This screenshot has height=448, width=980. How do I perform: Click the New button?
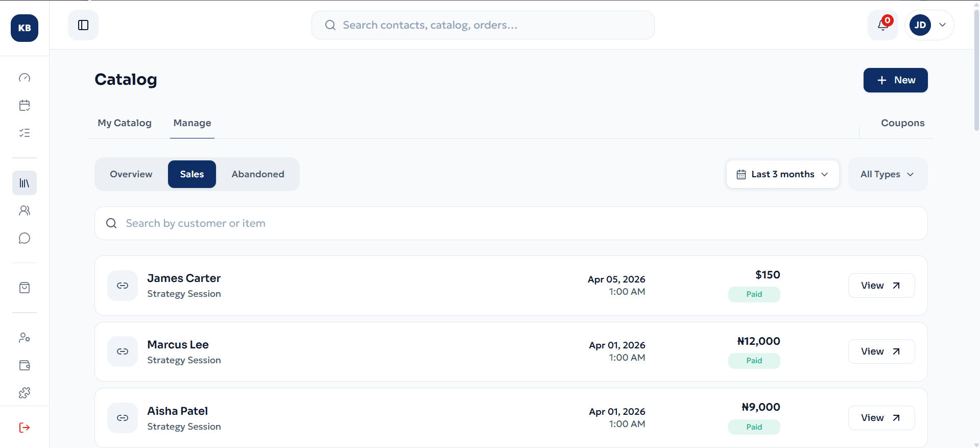(x=895, y=80)
